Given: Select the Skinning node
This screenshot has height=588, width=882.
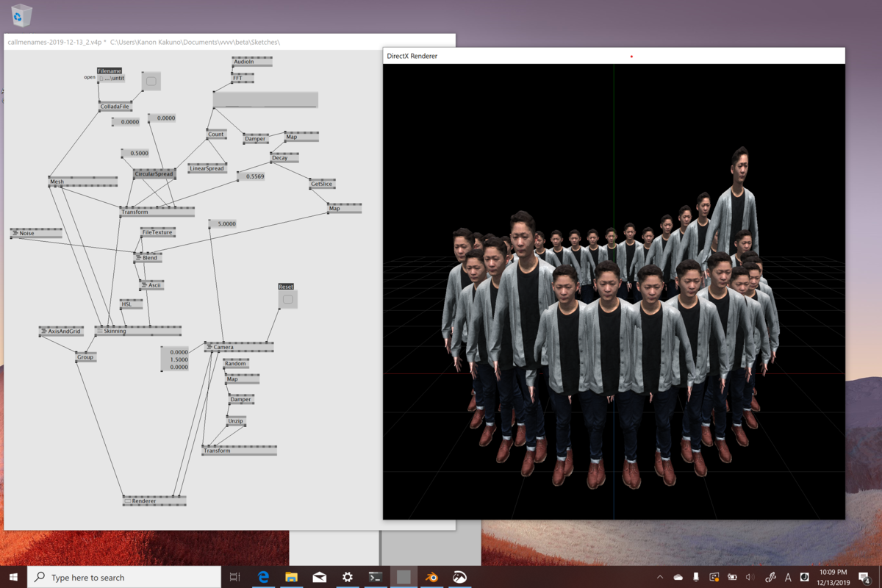Looking at the screenshot, I should click(137, 331).
